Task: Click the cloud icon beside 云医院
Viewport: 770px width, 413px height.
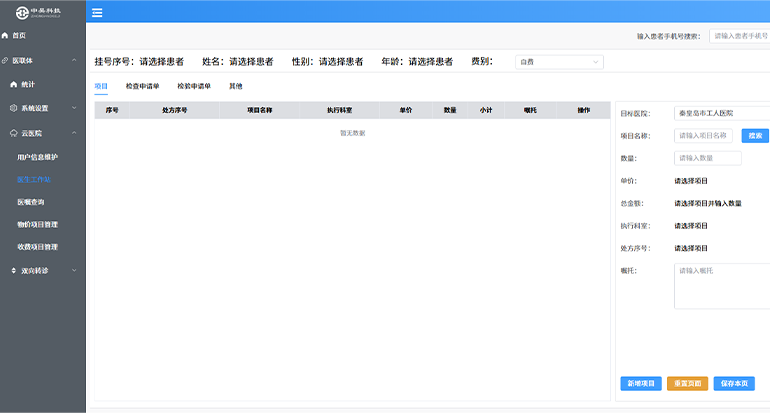Action: pos(14,133)
